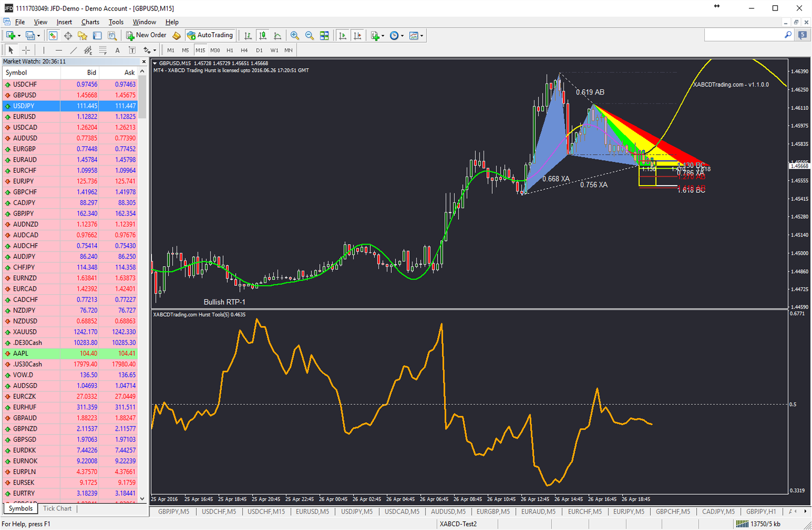Open the Insert menu

point(64,22)
